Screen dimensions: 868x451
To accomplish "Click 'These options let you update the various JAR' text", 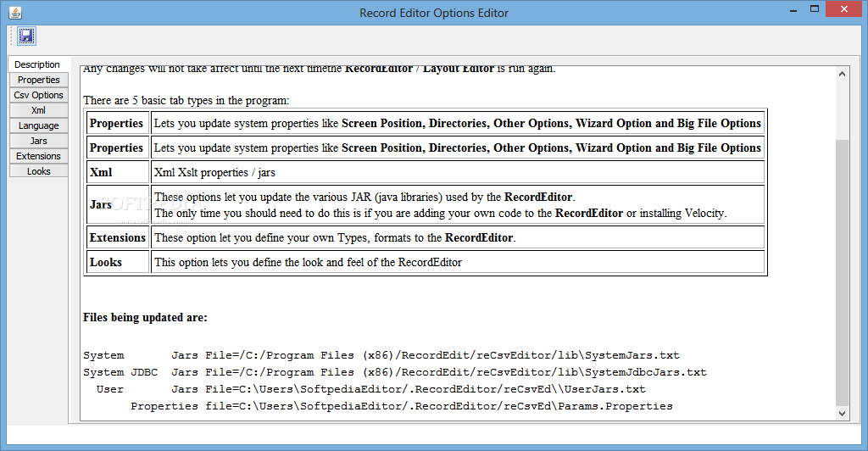I will (364, 197).
